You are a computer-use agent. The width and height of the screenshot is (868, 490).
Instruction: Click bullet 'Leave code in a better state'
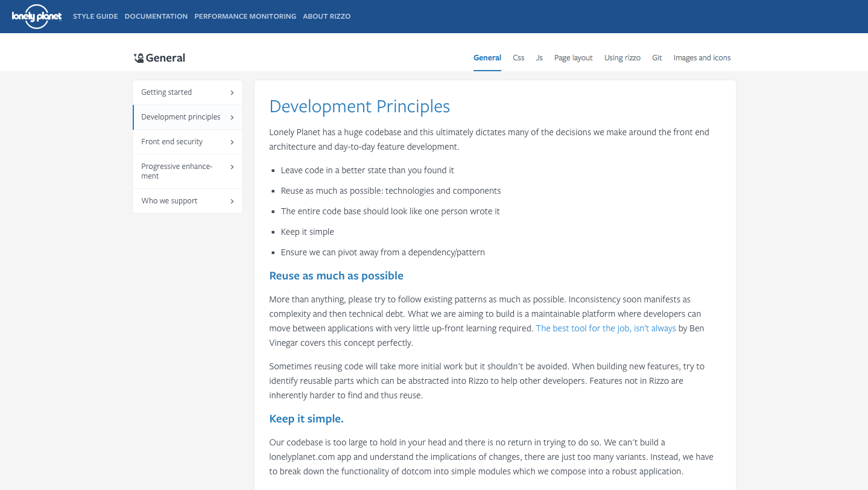[367, 170]
